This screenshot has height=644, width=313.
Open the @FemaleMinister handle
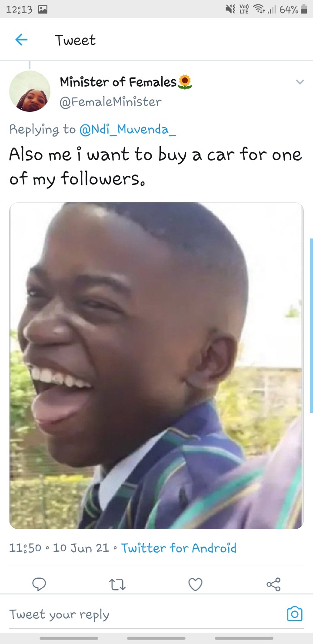(110, 102)
